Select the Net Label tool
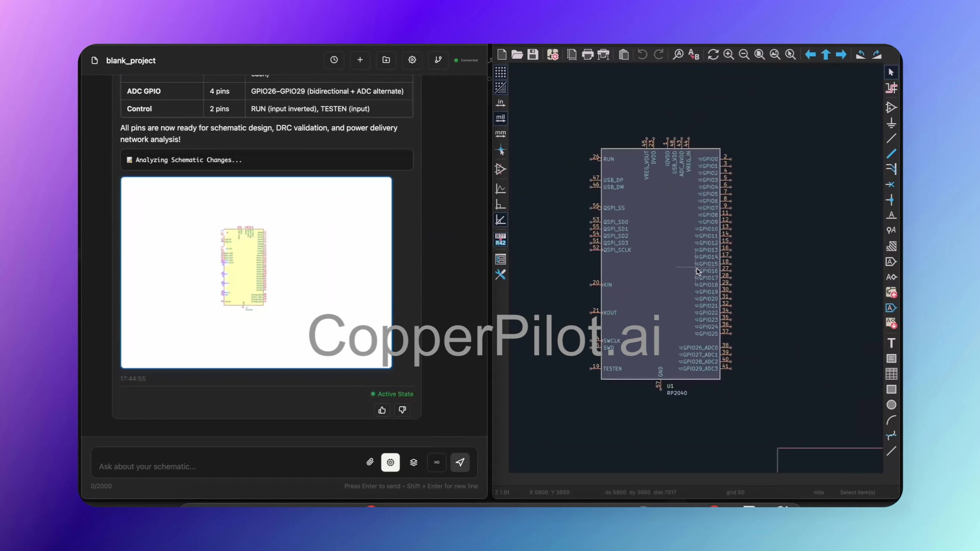The height and width of the screenshot is (551, 980). tap(891, 215)
